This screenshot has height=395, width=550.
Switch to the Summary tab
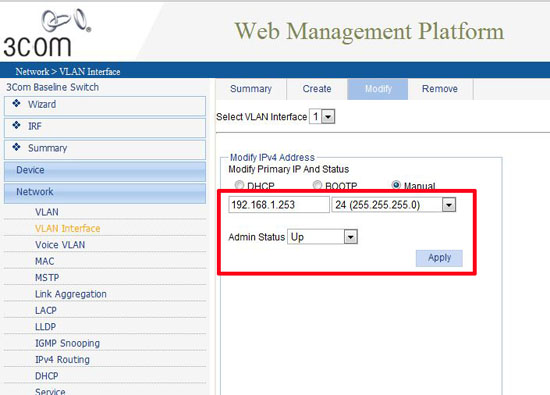click(251, 89)
